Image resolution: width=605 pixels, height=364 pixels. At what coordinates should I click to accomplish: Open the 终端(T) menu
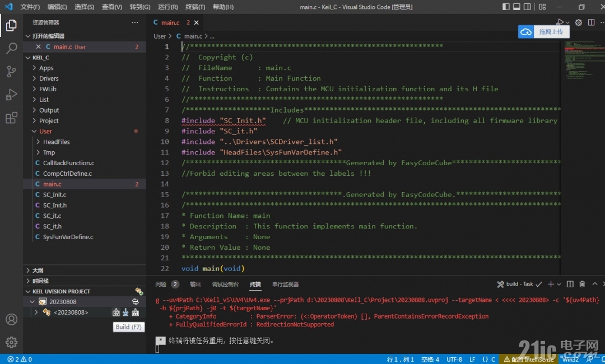pos(196,7)
